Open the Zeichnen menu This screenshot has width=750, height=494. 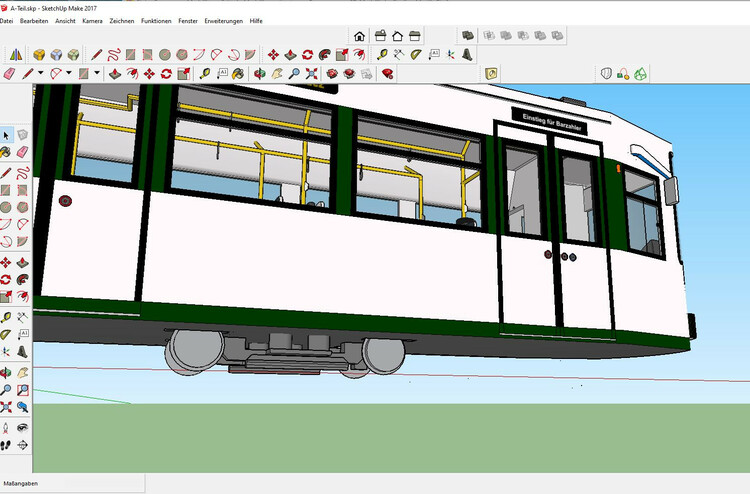[x=121, y=21]
